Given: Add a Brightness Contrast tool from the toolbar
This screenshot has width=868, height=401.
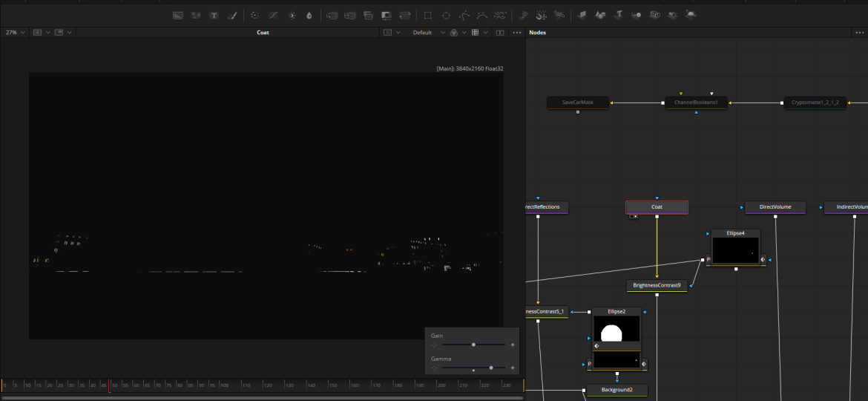Looking at the screenshot, I should point(292,15).
